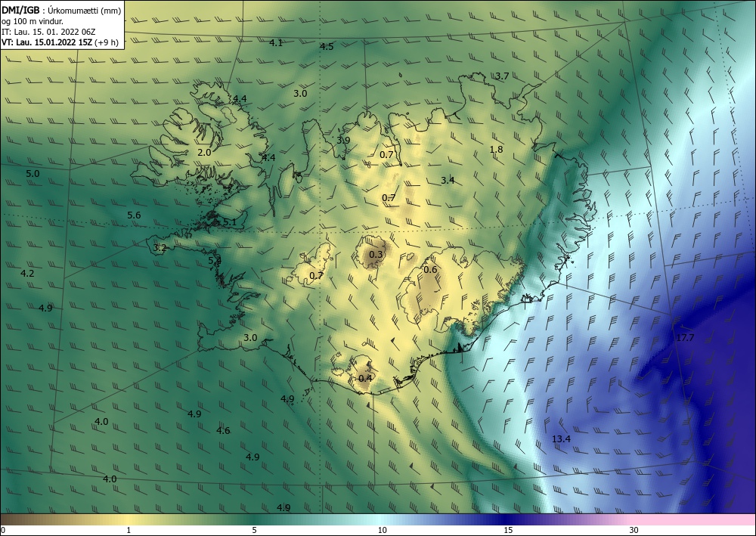
Task: Click the 0.3 value on Hofsjökull glacier
Action: 376,255
